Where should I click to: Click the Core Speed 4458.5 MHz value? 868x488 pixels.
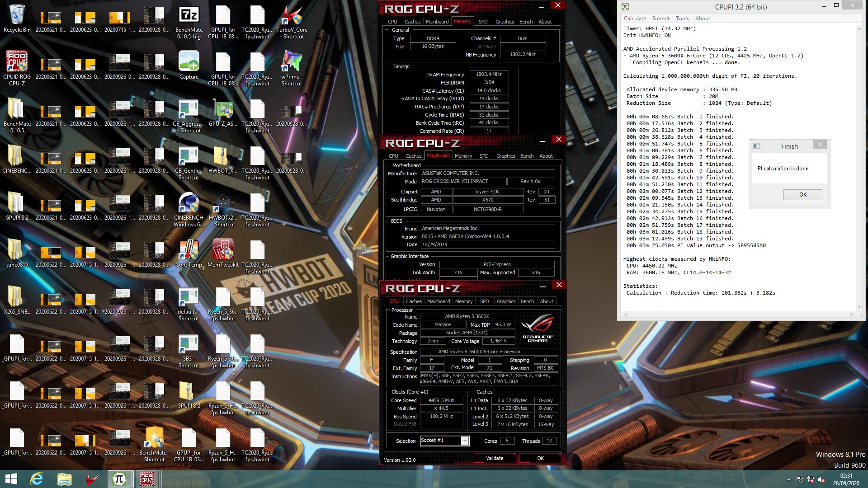click(x=441, y=400)
